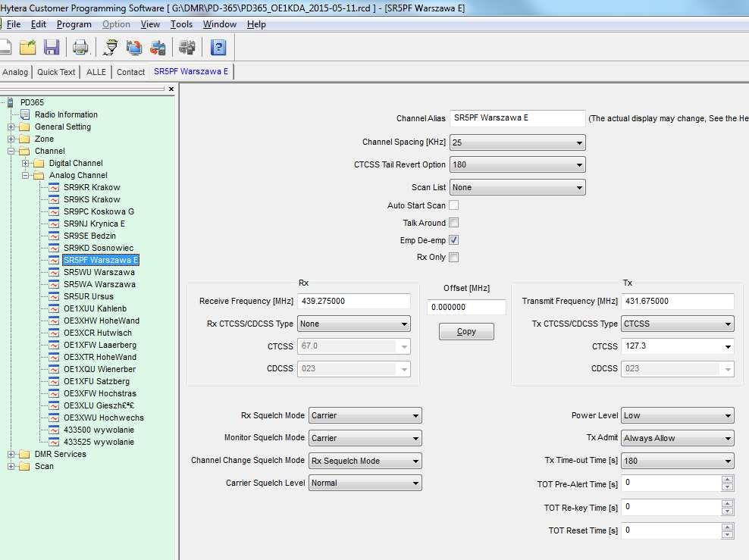Open the Tools menu

pos(181,24)
